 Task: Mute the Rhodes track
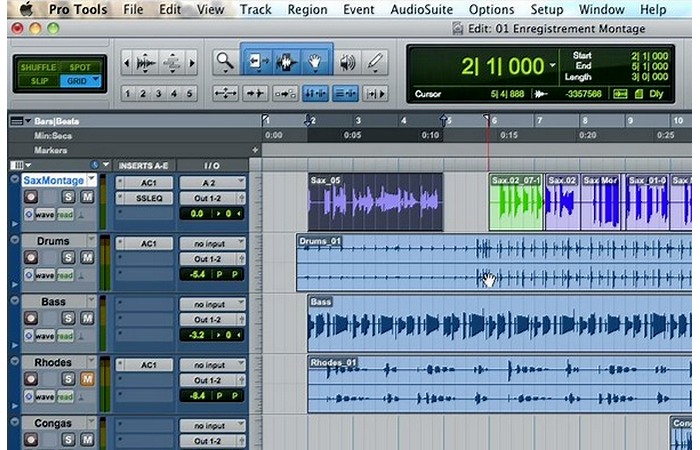coord(86,379)
